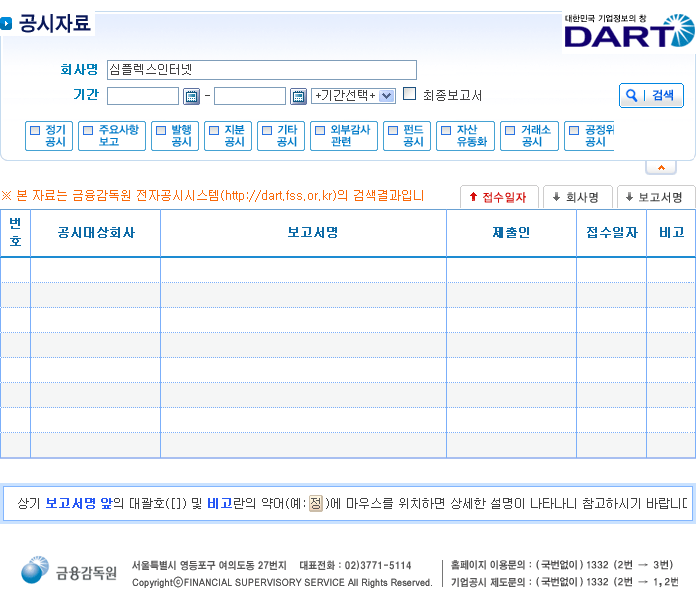Viewport: 696px width, 595px height.
Task: Open the start date calendar picker
Action: (x=192, y=96)
